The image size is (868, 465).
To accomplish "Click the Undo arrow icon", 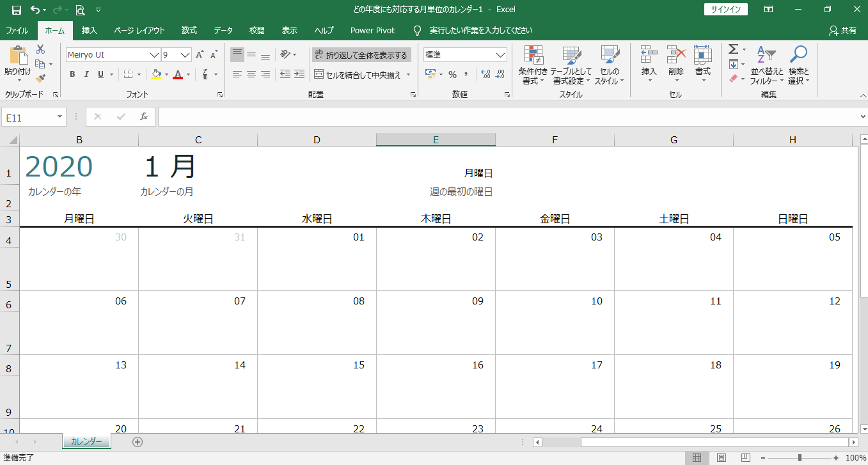I will click(35, 10).
